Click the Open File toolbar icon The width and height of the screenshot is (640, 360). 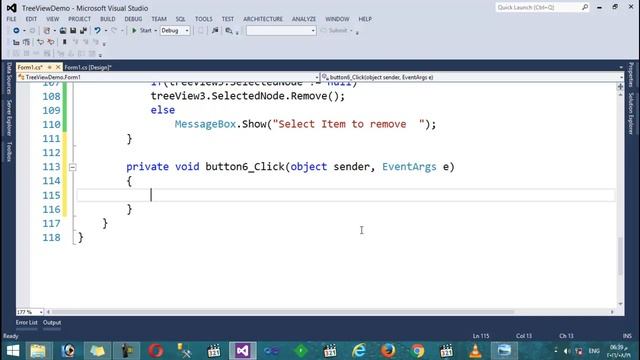coord(63,31)
